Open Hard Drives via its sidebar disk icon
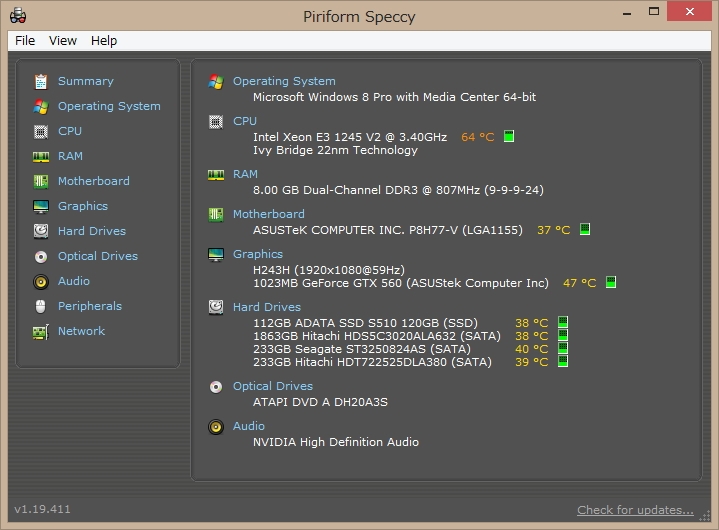Screen dimensions: 719x530 (x=41, y=231)
